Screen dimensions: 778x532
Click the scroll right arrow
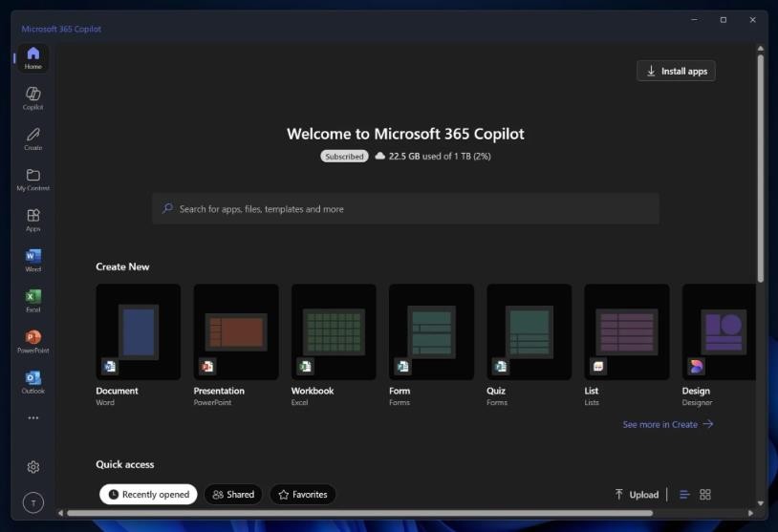(750, 513)
